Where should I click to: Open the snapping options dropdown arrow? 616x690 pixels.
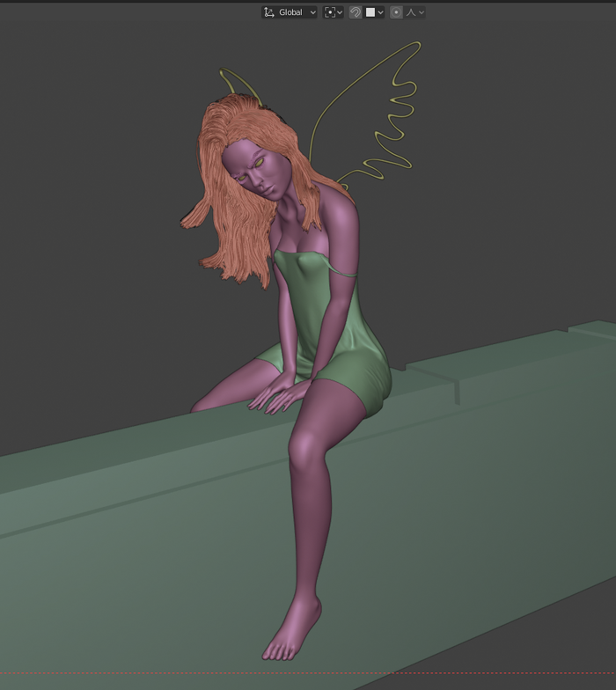[380, 12]
